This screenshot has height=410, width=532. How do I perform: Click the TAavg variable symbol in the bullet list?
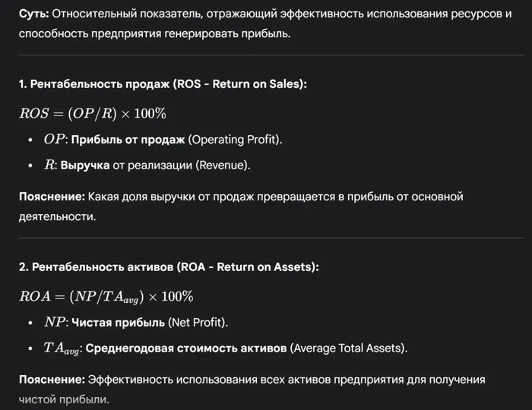[62, 348]
